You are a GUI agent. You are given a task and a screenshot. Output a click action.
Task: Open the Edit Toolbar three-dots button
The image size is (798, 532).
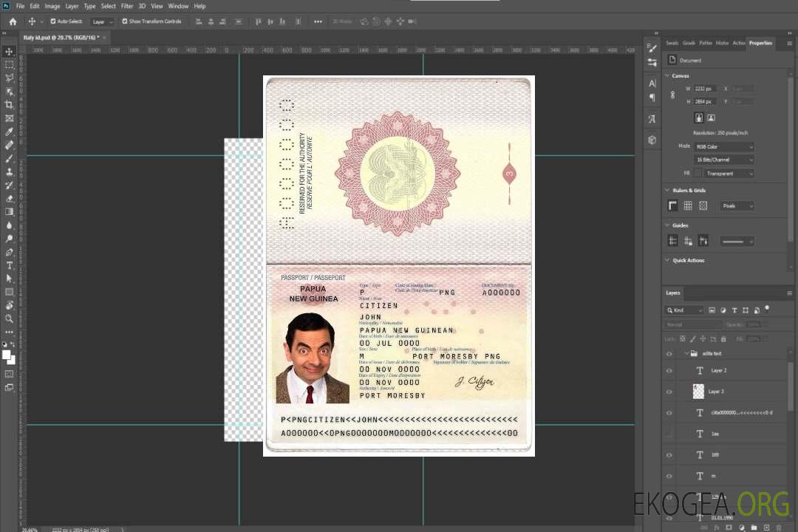pos(9,332)
